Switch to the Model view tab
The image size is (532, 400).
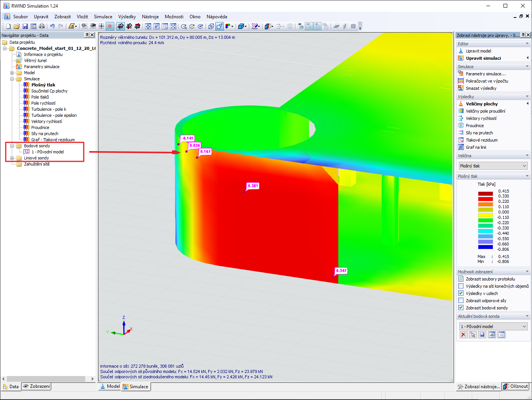pos(110,386)
